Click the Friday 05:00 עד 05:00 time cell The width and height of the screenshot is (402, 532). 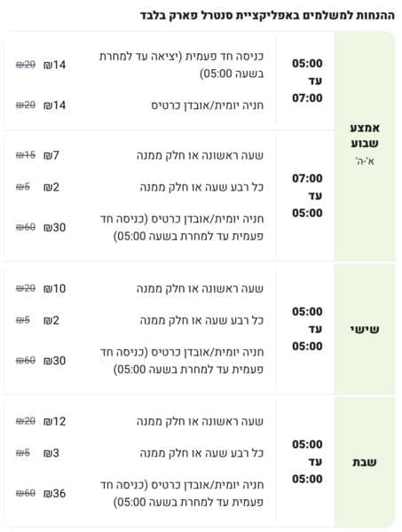307,329
